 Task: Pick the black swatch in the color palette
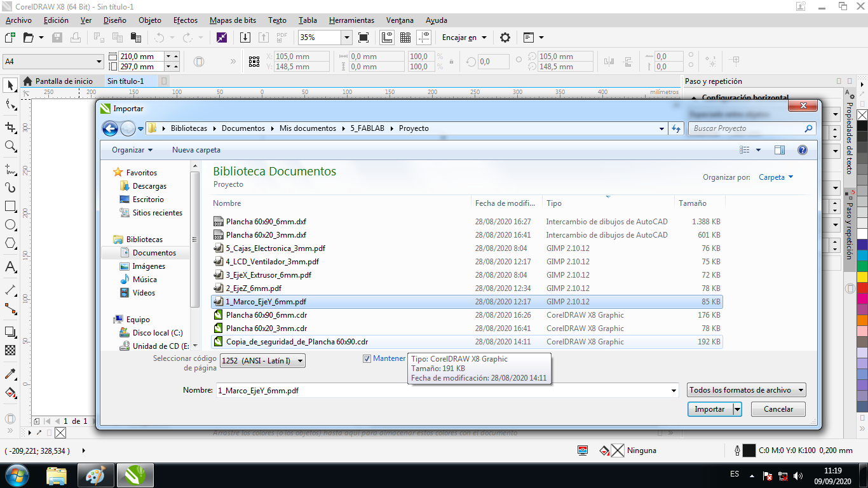(862, 126)
